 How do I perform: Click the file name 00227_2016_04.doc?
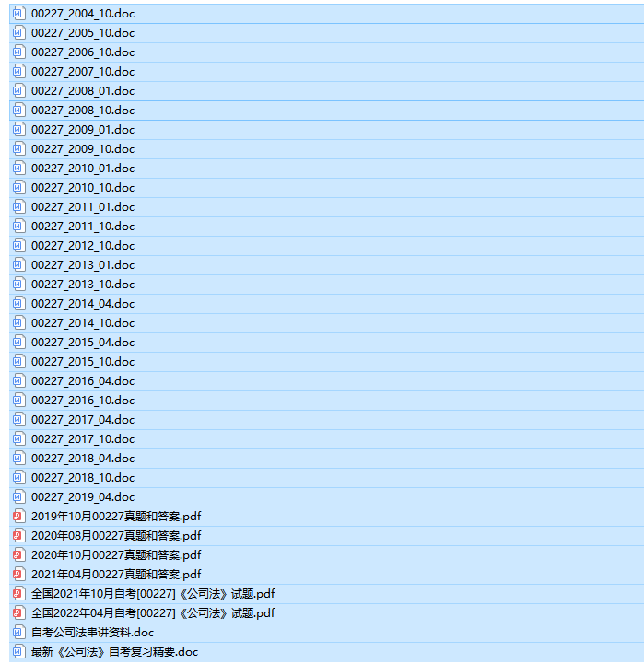pyautogui.click(x=83, y=381)
